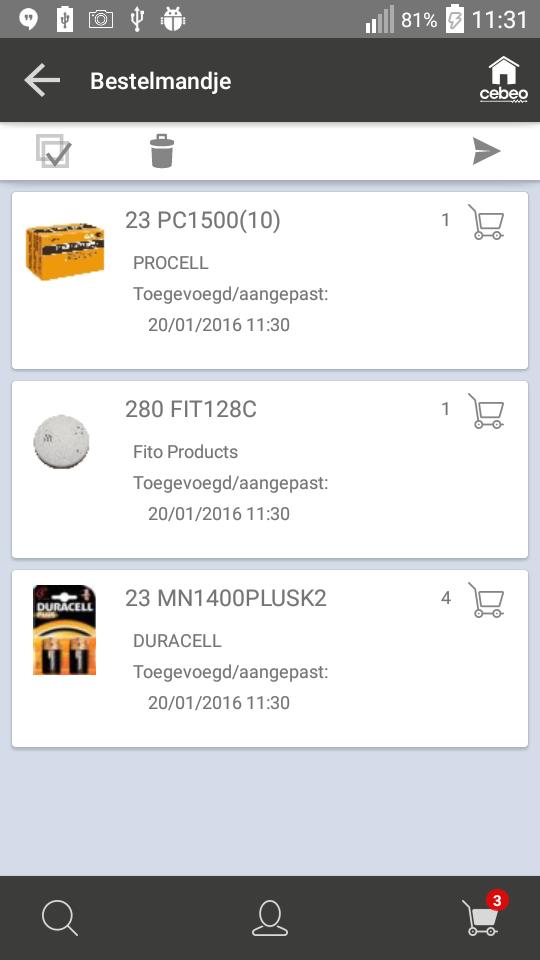Send order with paper plane icon
Screen dimensions: 540x960
(x=487, y=151)
